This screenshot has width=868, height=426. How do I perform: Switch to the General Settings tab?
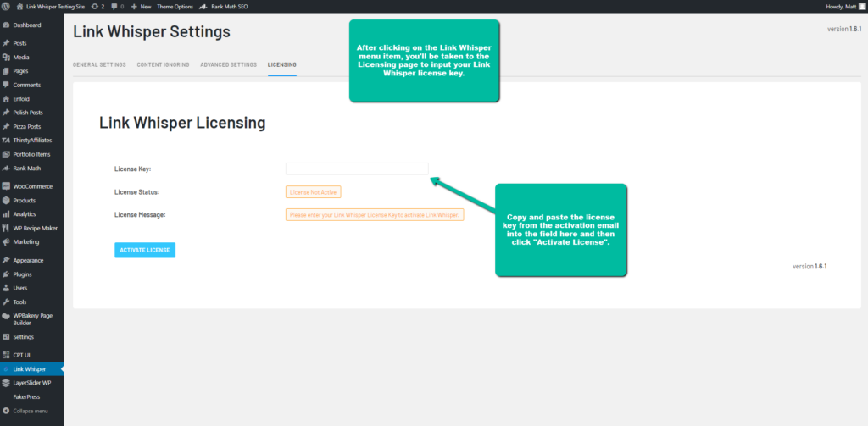[x=99, y=64]
